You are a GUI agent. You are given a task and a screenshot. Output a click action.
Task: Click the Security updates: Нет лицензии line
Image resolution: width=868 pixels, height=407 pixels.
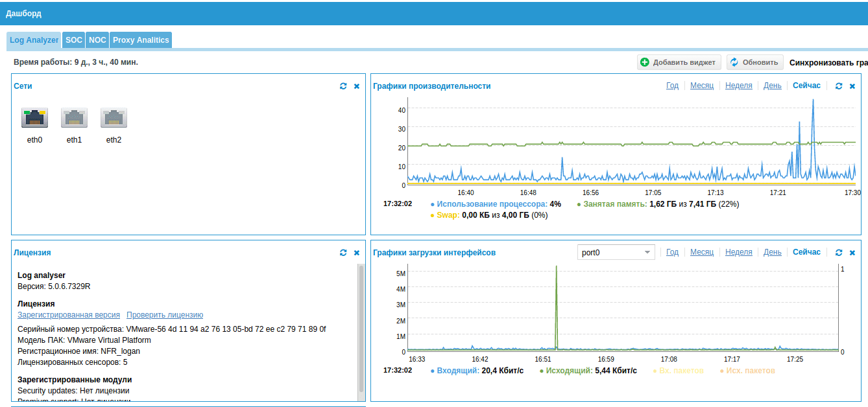tap(73, 391)
